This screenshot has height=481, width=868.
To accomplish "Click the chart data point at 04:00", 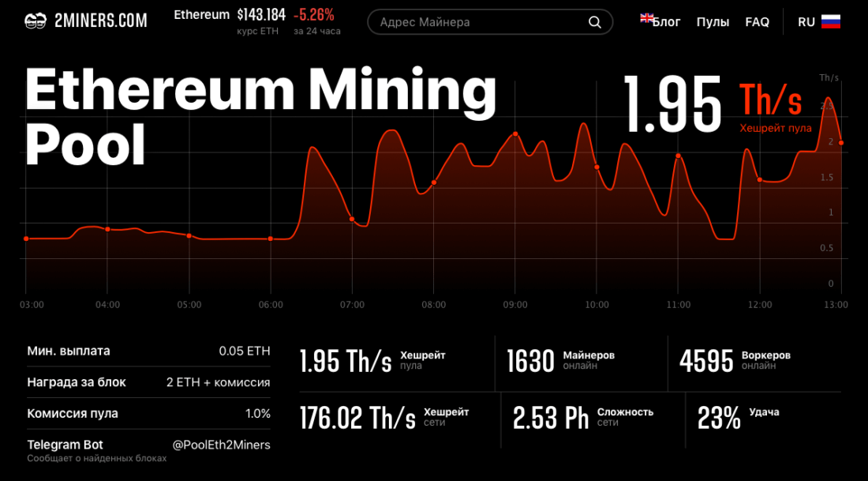I will click(x=107, y=229).
